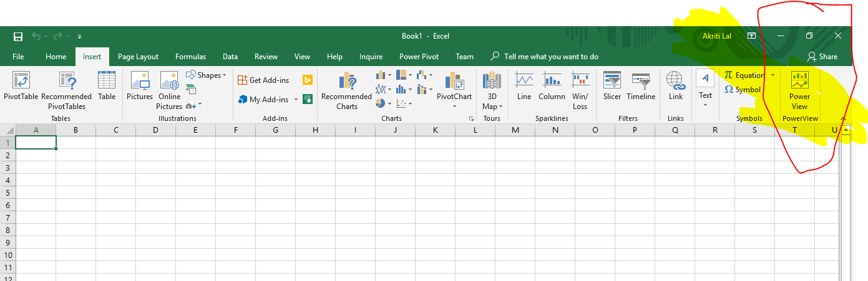Expand the PivotChart dropdown
The image size is (868, 281).
coord(454,107)
